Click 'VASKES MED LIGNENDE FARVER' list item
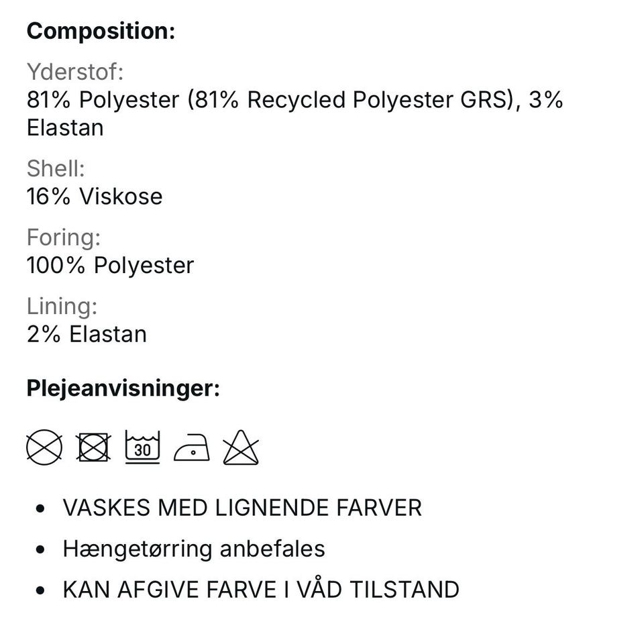 click(242, 508)
